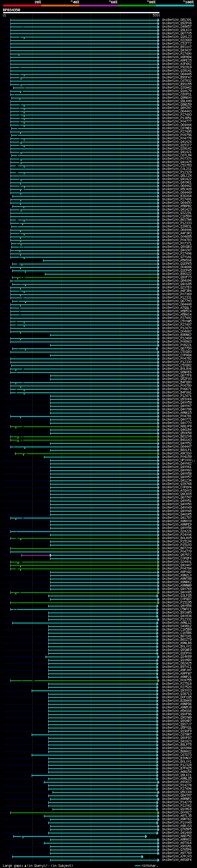Click the UniRef100_B6STN4 label
The image size is (197, 868).
(x=177, y=220)
